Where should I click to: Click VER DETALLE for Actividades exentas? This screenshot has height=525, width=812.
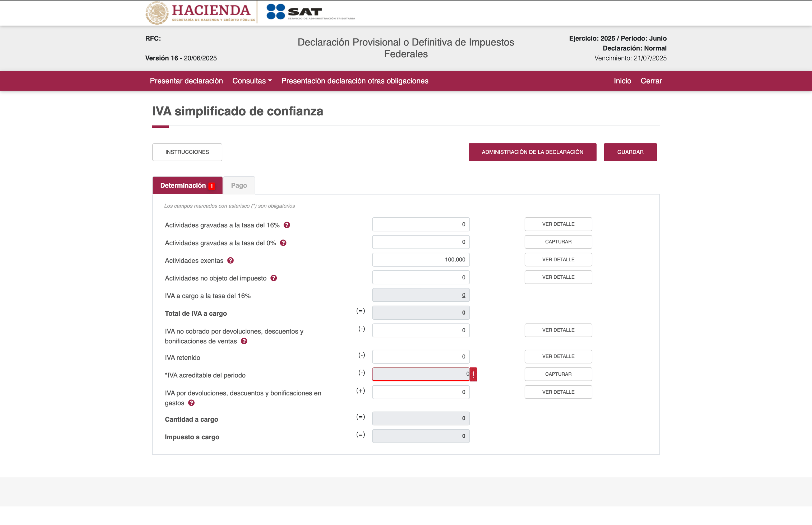558,260
